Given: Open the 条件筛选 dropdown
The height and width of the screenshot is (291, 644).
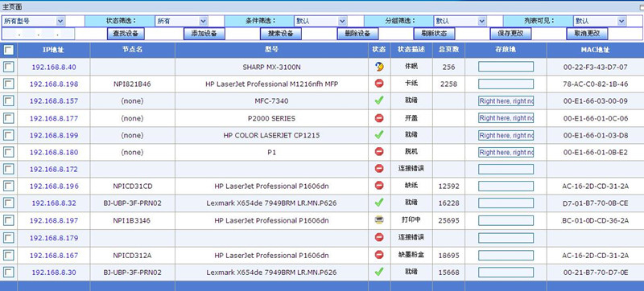Looking at the screenshot, I should pyautogui.click(x=320, y=21).
